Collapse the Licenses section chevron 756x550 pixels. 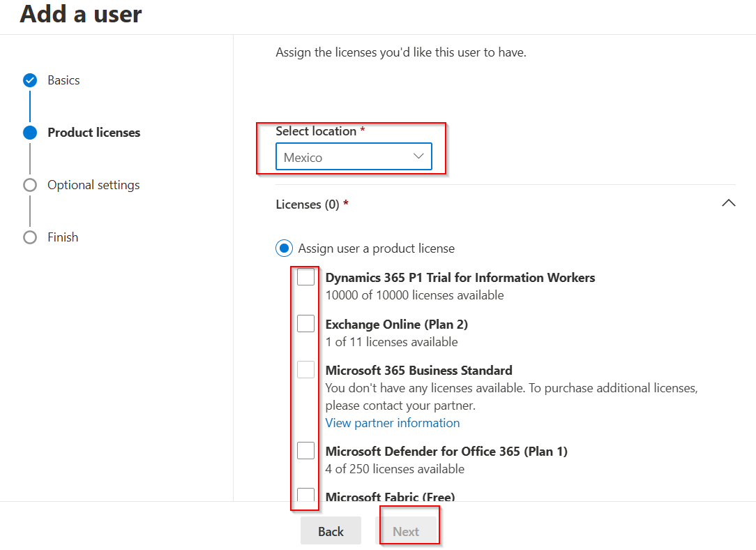pyautogui.click(x=728, y=203)
